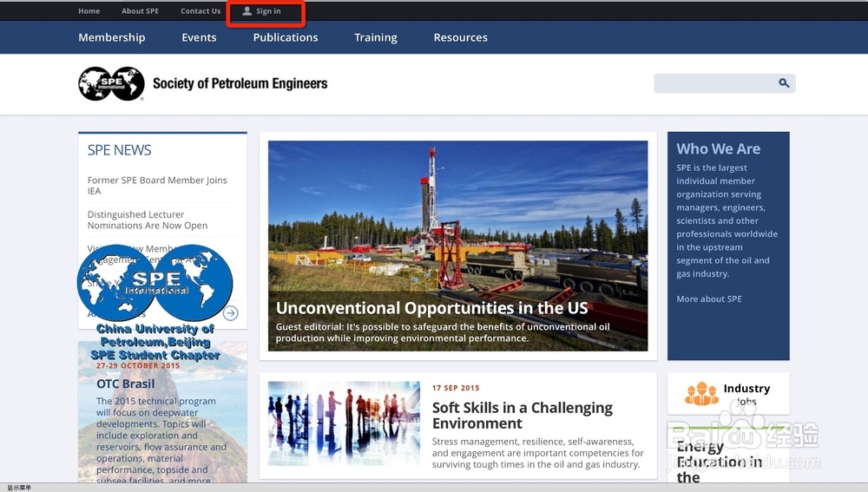868x492 pixels.
Task: Open the Training menu
Action: click(x=376, y=37)
